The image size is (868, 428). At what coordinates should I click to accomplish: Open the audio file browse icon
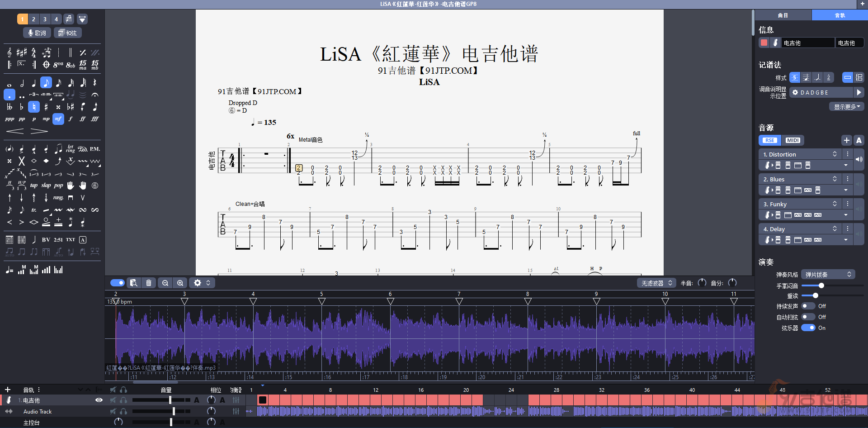tap(133, 283)
